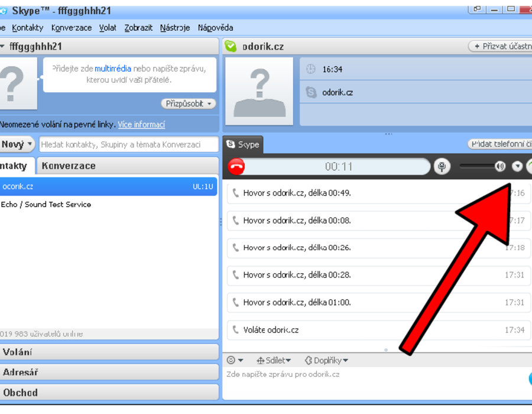Open the Více informací link
The height and width of the screenshot is (414, 532).
coord(141,125)
